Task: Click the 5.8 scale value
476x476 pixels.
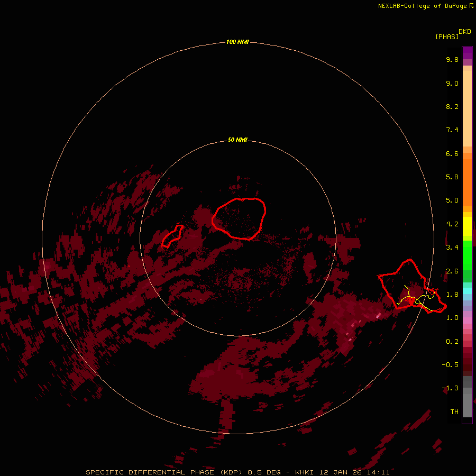Action: pyautogui.click(x=452, y=177)
